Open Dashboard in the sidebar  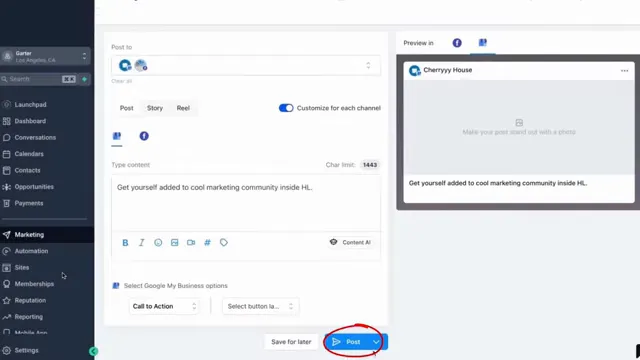tap(30, 121)
